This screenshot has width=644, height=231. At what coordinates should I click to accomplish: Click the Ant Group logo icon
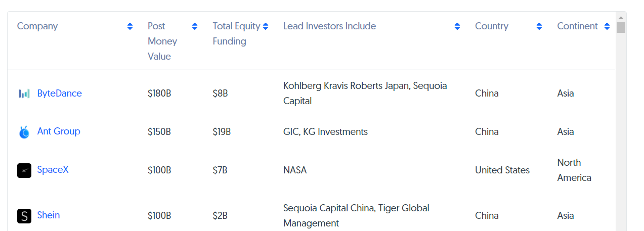pos(24,132)
